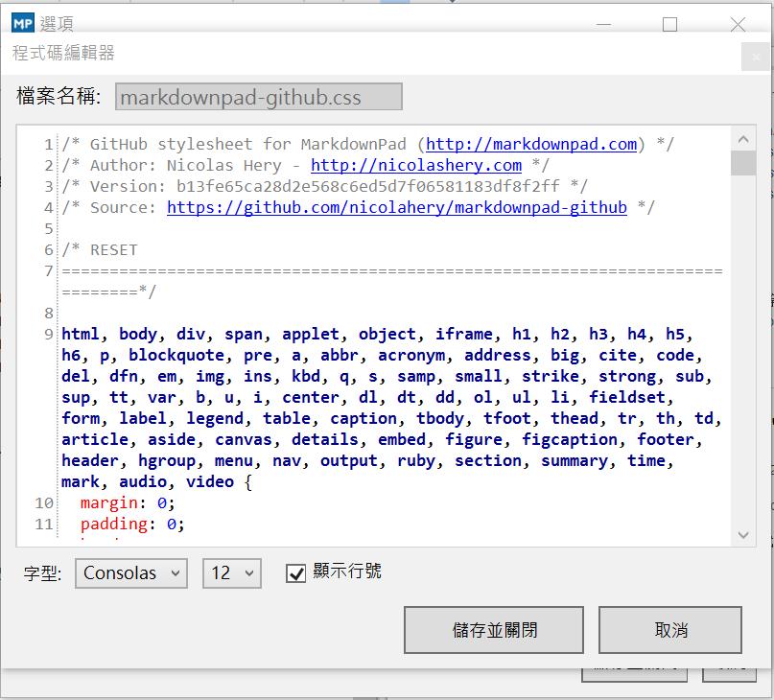Click the 儲存並關閉 button

(494, 630)
